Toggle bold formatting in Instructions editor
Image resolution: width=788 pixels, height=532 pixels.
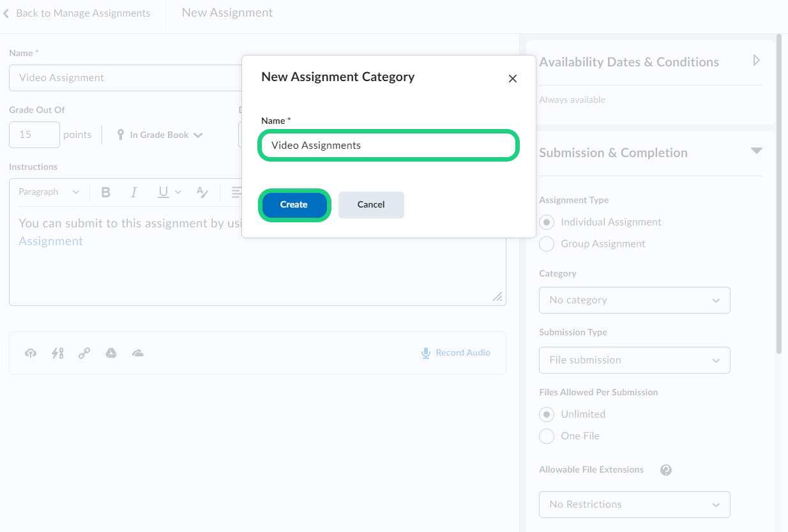(x=106, y=192)
